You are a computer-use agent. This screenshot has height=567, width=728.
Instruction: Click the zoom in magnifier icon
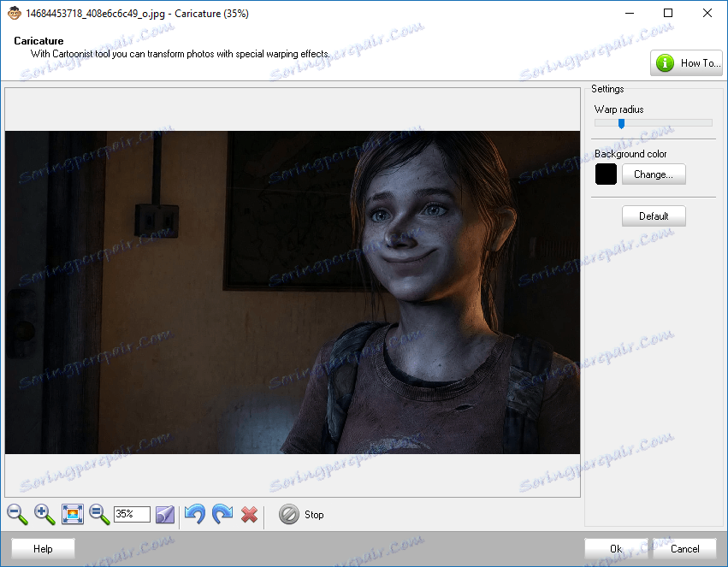tap(44, 514)
